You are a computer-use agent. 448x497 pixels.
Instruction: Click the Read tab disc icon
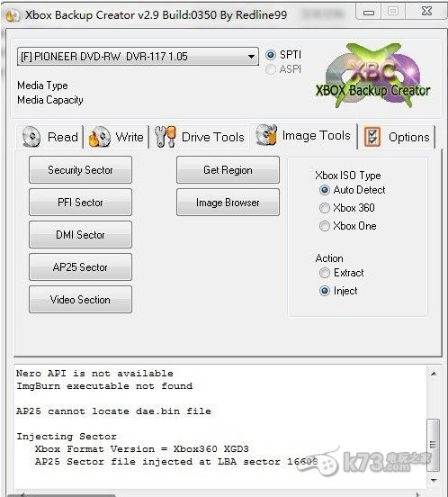click(x=31, y=137)
